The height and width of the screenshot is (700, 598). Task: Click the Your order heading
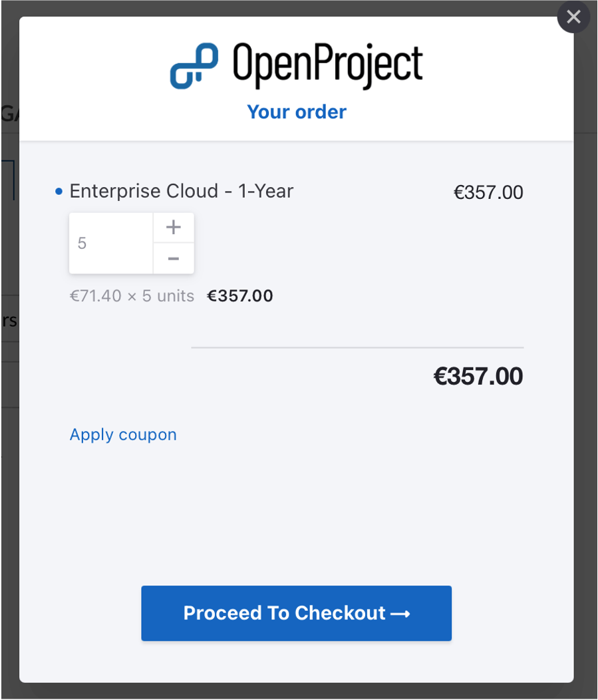[296, 112]
